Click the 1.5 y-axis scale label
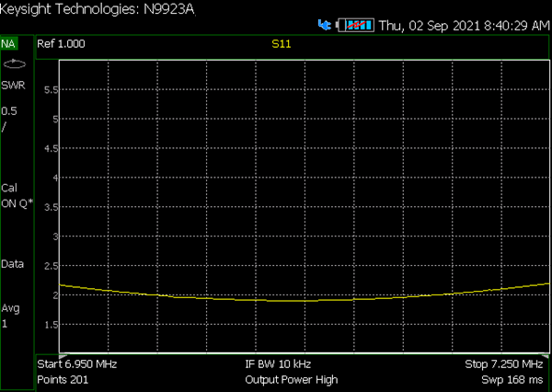The height and width of the screenshot is (392, 552). 51,325
